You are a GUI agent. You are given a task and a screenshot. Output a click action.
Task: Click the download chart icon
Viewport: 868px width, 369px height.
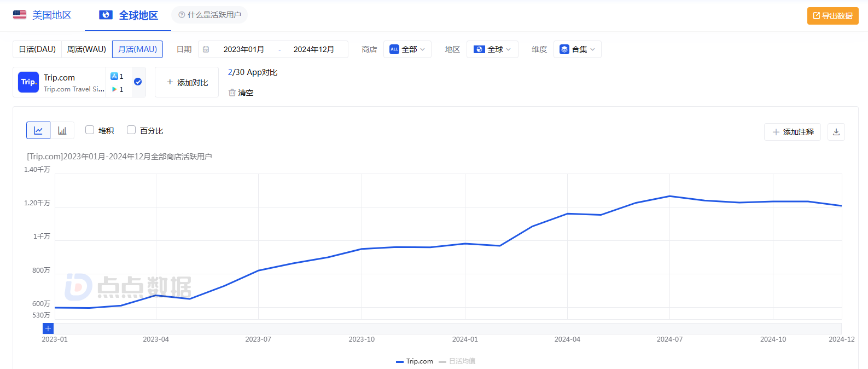(x=836, y=132)
